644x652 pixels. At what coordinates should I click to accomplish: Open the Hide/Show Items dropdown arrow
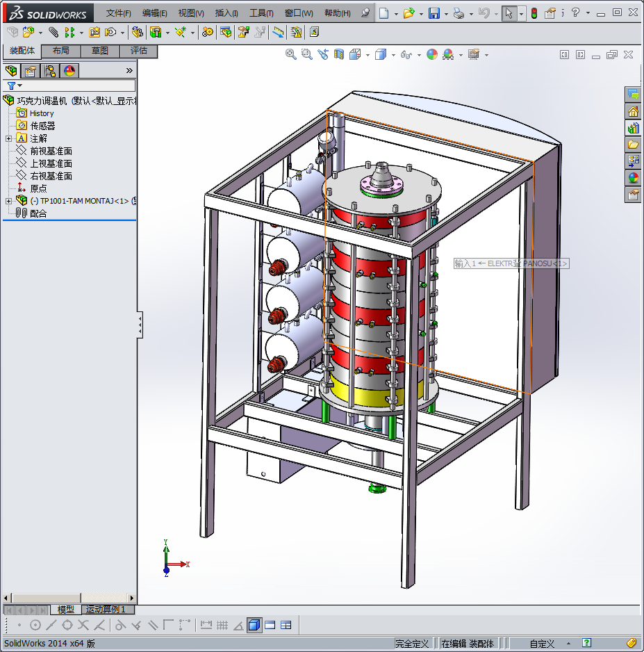point(419,55)
